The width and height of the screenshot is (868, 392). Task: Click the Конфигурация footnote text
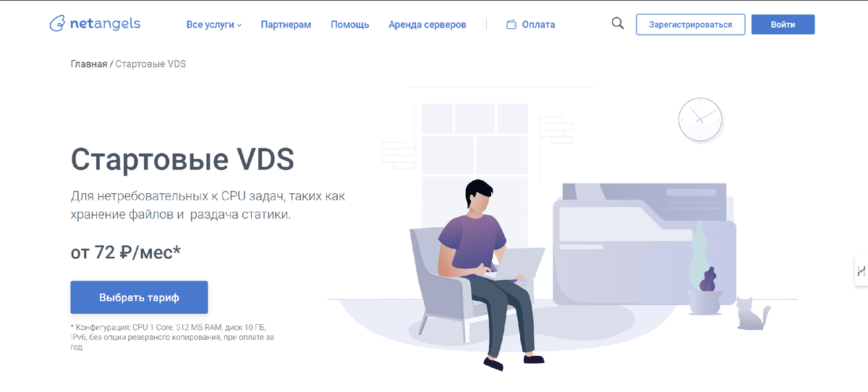pos(173,337)
